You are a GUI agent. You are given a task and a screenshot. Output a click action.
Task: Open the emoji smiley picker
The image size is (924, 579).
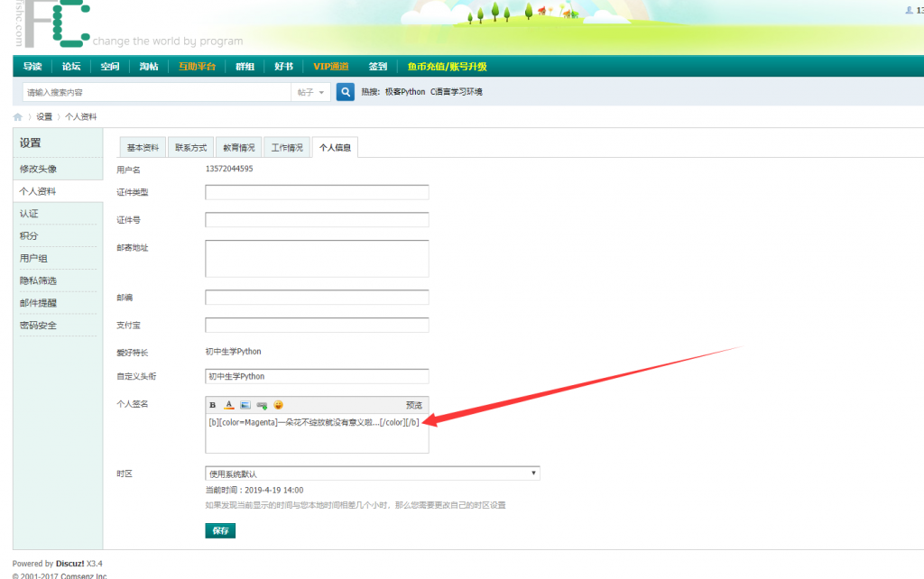[279, 405]
